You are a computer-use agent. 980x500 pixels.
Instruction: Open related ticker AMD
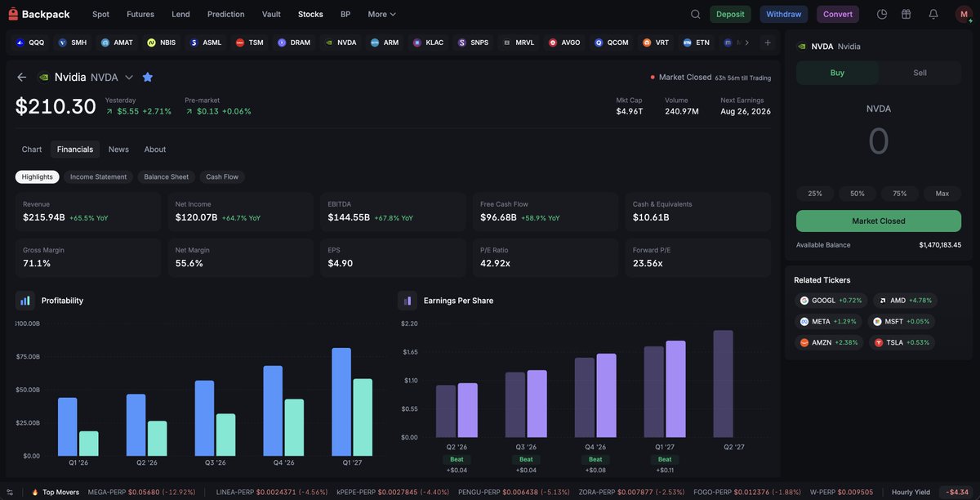pyautogui.click(x=905, y=301)
